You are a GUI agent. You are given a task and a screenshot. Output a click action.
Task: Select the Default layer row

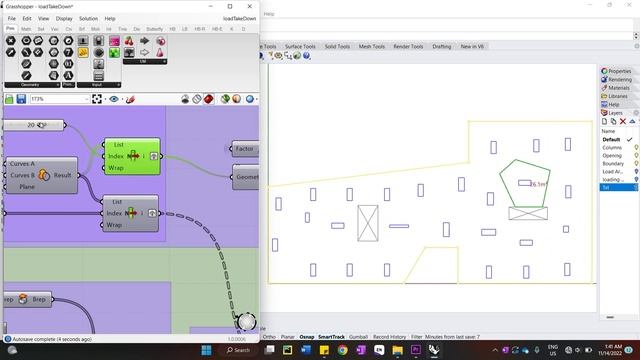coord(619,140)
